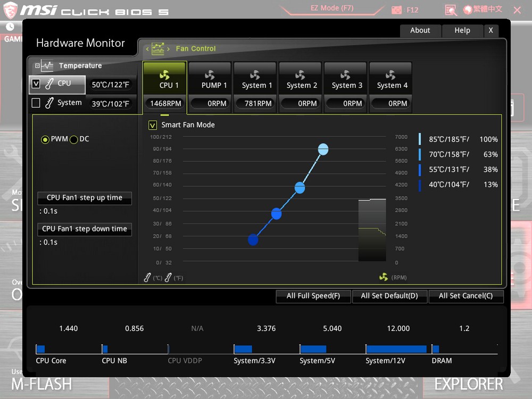The width and height of the screenshot is (532, 399).
Task: Click the F12 screenshot camera icon
Action: 397,10
